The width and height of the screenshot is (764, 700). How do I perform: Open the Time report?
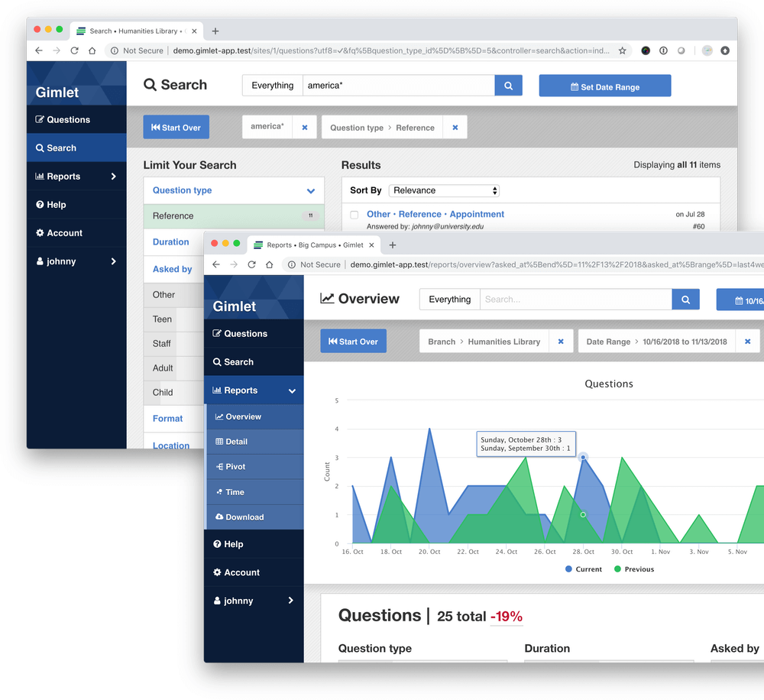[255, 492]
